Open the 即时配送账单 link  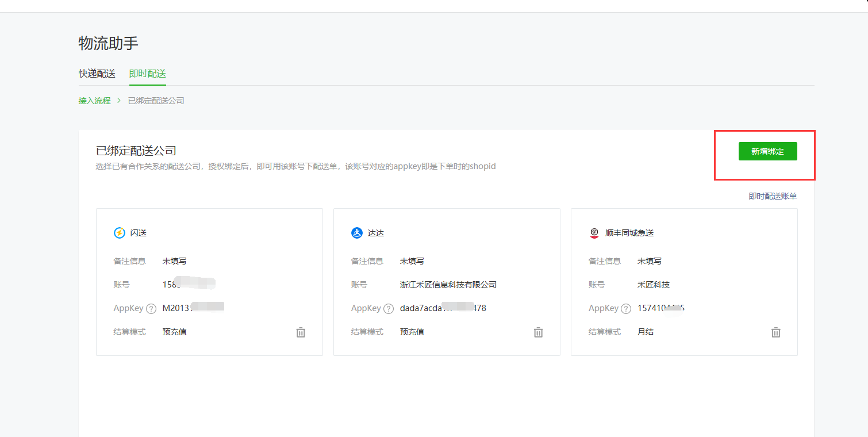tap(773, 196)
